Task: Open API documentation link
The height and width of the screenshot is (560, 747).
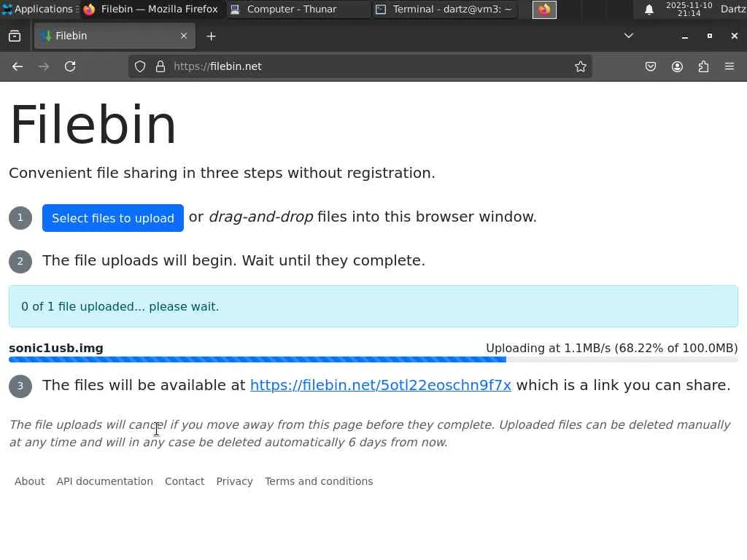Action: (105, 481)
